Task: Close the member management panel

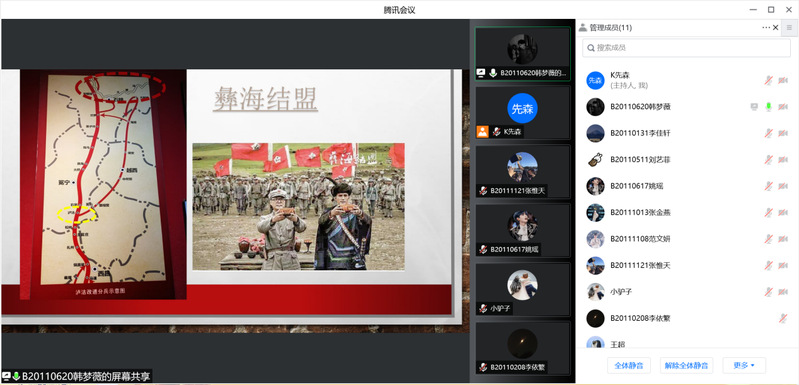Action: click(776, 28)
